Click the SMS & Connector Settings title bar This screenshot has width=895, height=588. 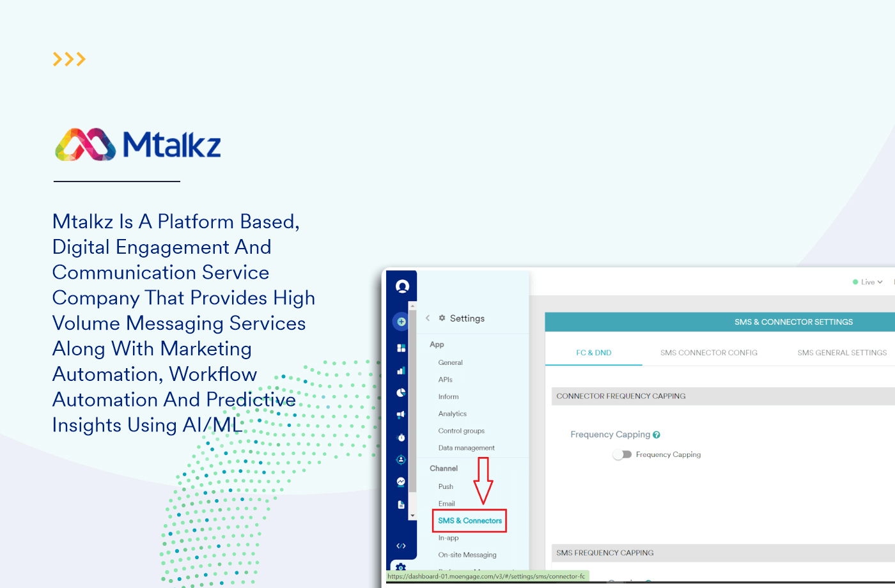point(720,322)
